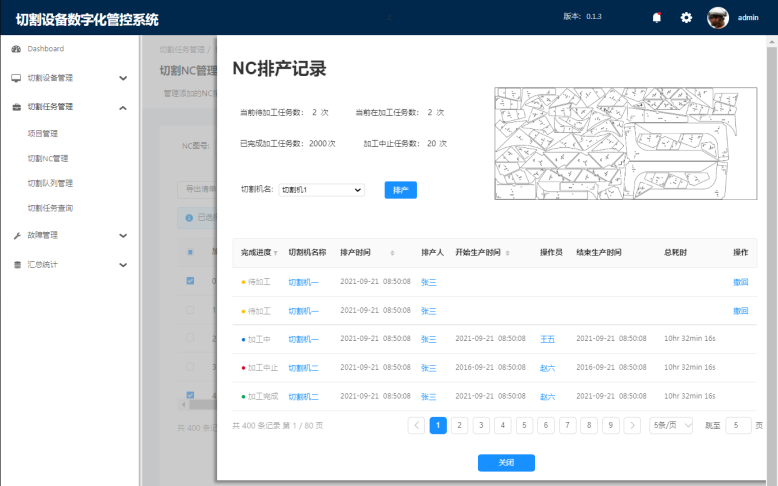Go to page 3

481,425
